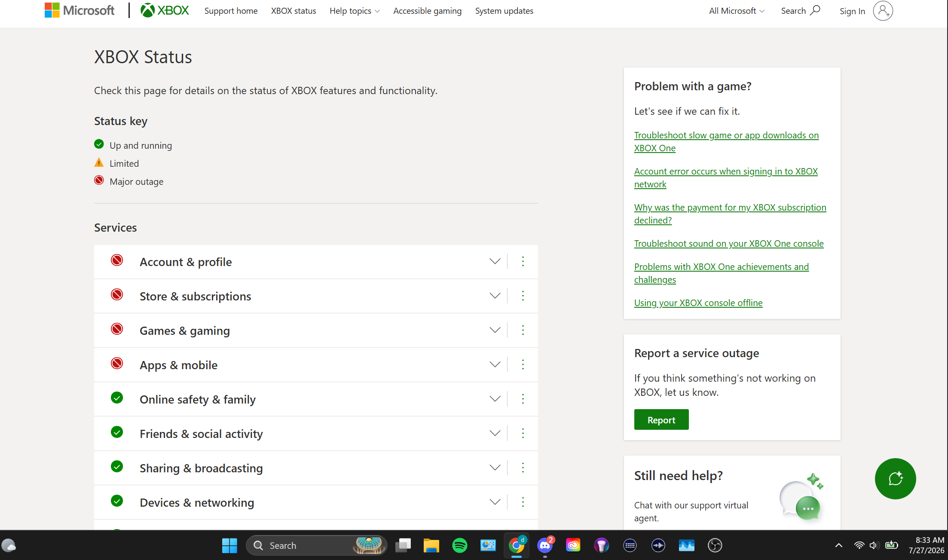Open Troubleshoot slow game or app downloads link
The width and height of the screenshot is (948, 560).
click(x=726, y=141)
